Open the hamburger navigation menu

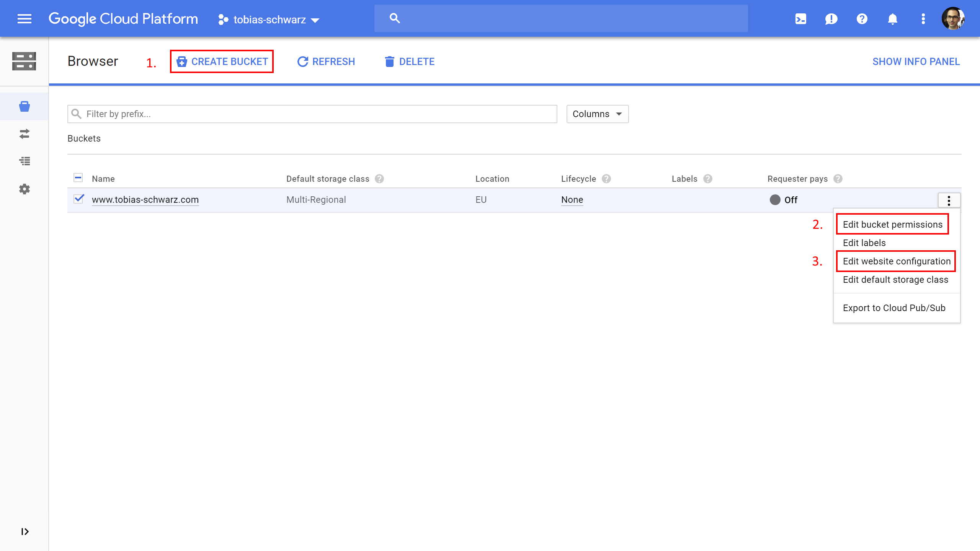pyautogui.click(x=24, y=19)
